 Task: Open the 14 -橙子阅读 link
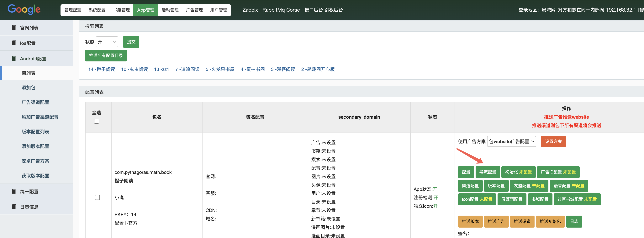[x=102, y=69]
